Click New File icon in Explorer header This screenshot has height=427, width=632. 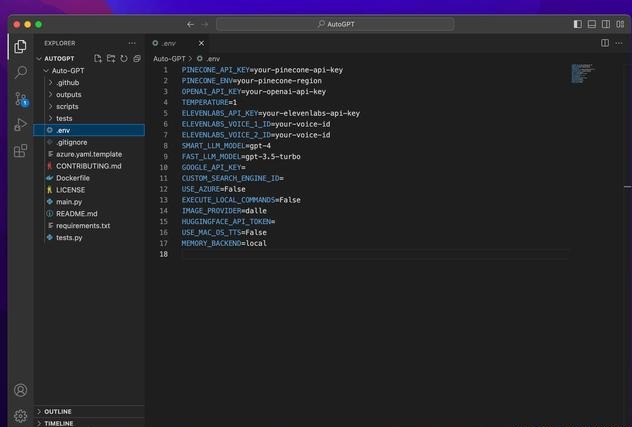pyautogui.click(x=98, y=59)
